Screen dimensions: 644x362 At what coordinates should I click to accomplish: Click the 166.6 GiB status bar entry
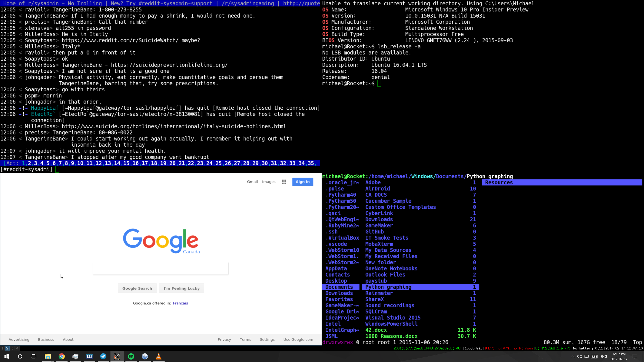pos(473,348)
